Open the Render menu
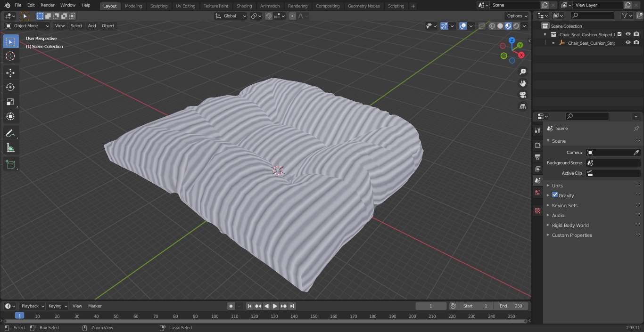The height and width of the screenshot is (332, 644). pos(47,5)
